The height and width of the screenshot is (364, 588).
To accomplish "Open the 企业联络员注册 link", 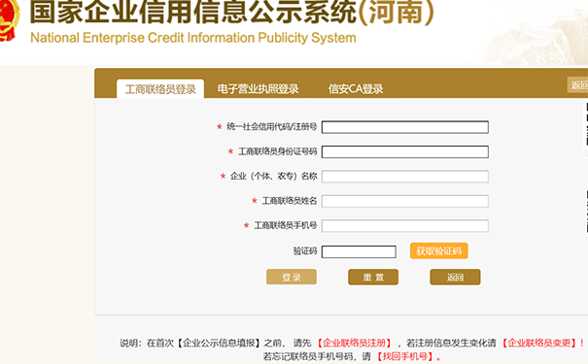I will click(355, 343).
